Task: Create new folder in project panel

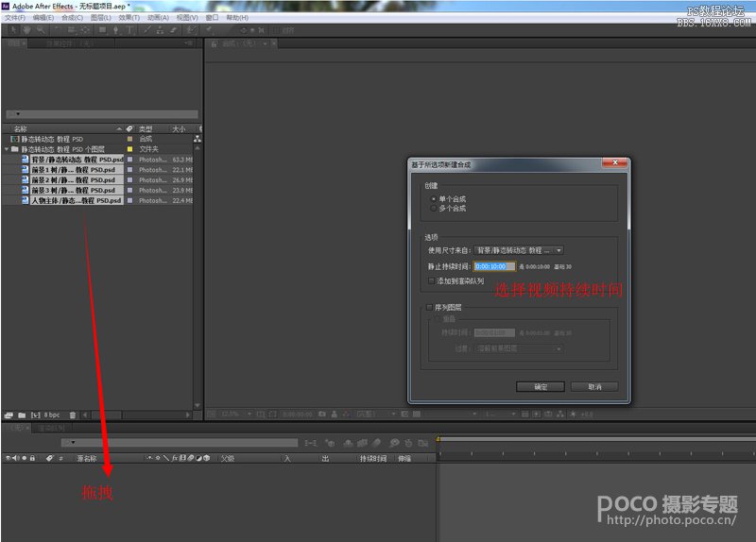Action: tap(22, 415)
